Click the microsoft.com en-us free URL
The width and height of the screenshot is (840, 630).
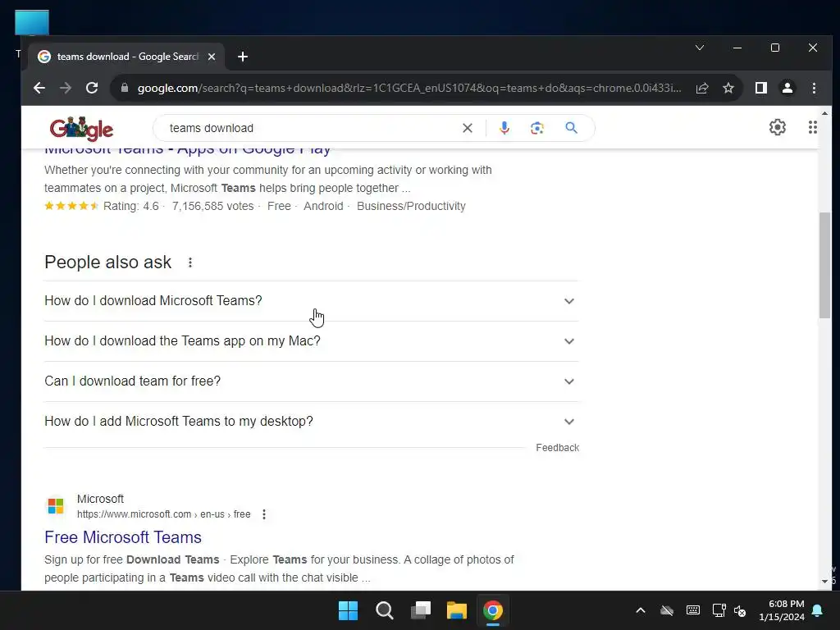(163, 514)
